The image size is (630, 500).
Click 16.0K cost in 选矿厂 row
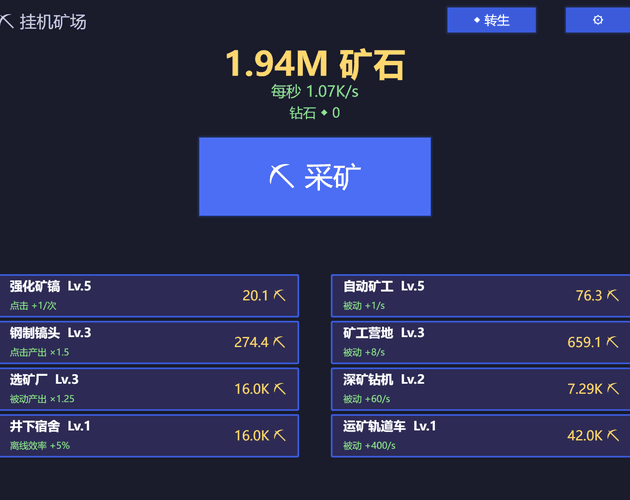[252, 389]
